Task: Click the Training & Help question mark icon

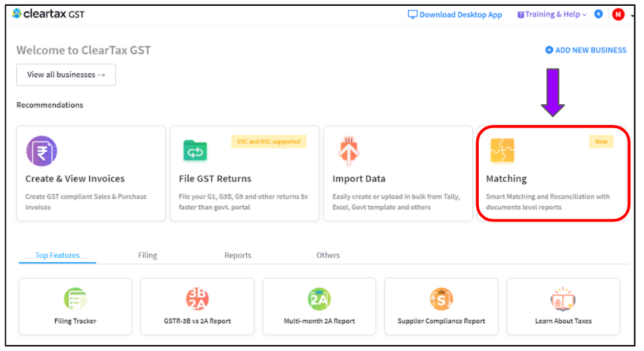Action: [x=520, y=15]
